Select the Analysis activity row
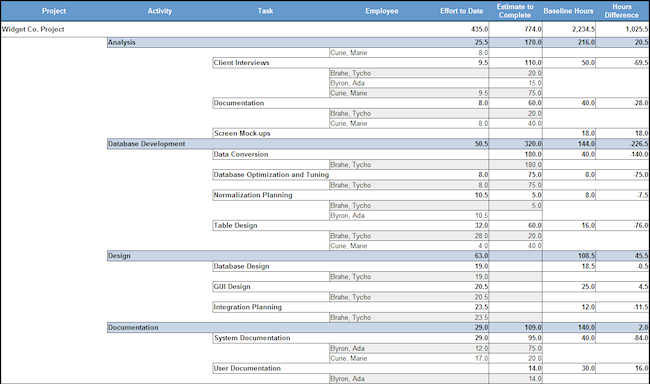 [378, 42]
